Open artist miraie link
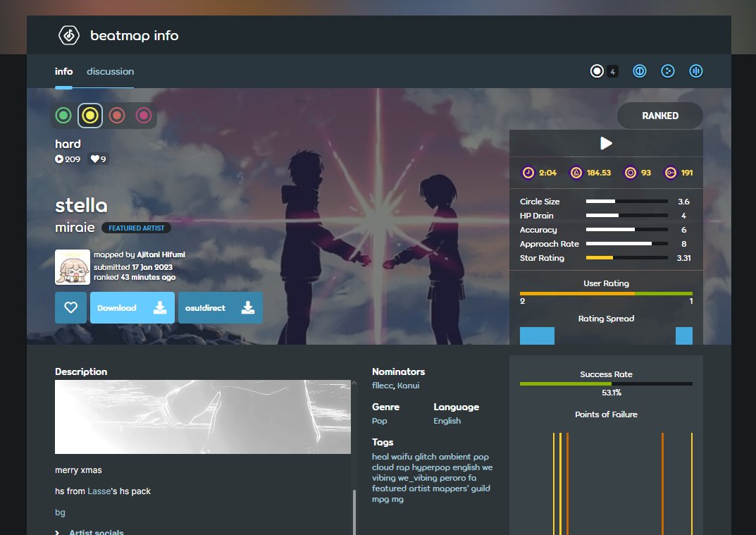This screenshot has height=535, width=756. (x=75, y=227)
